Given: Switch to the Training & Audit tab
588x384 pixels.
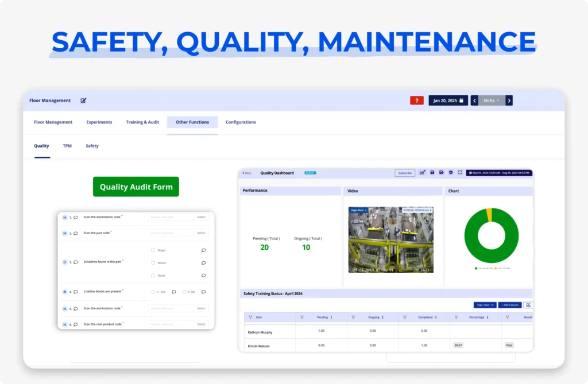Looking at the screenshot, I should 142,122.
